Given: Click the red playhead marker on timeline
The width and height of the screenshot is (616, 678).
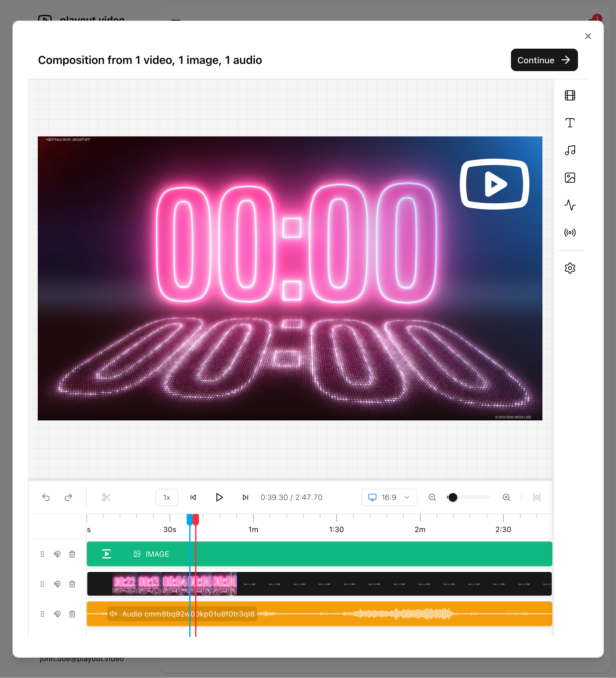Looking at the screenshot, I should [196, 520].
